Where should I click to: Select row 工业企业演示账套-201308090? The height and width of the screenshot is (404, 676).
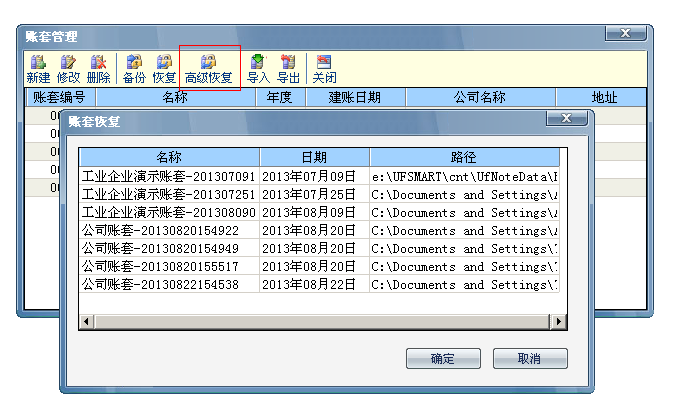tap(319, 213)
